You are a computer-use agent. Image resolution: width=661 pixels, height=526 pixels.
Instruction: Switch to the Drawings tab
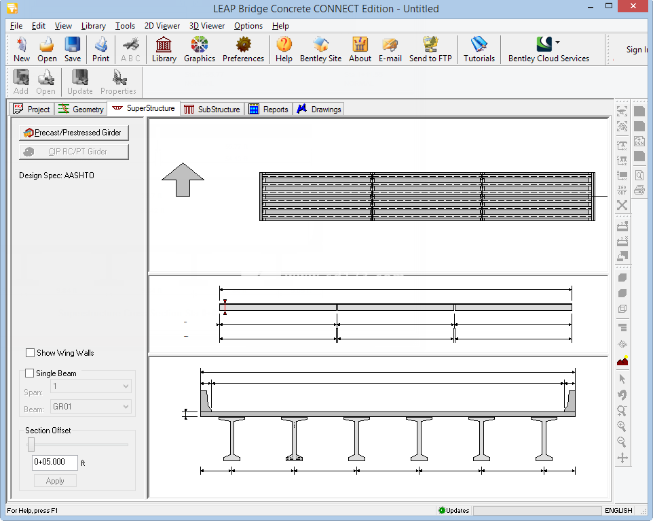319,109
